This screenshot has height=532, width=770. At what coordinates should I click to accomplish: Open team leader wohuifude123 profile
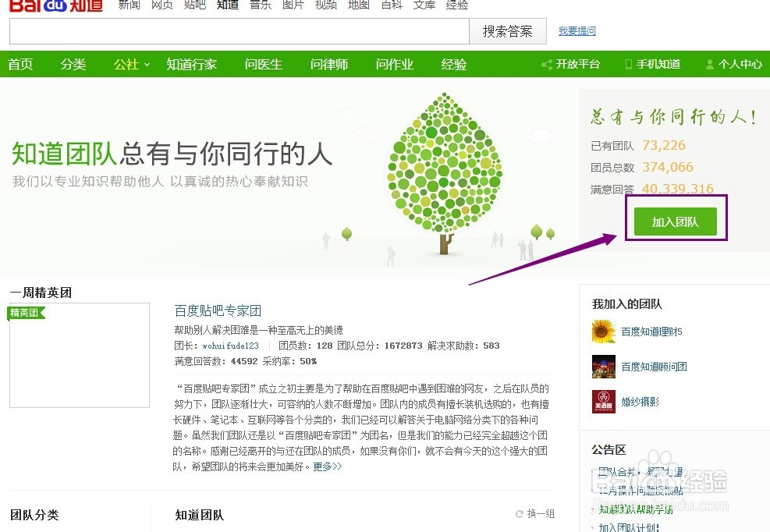(230, 346)
